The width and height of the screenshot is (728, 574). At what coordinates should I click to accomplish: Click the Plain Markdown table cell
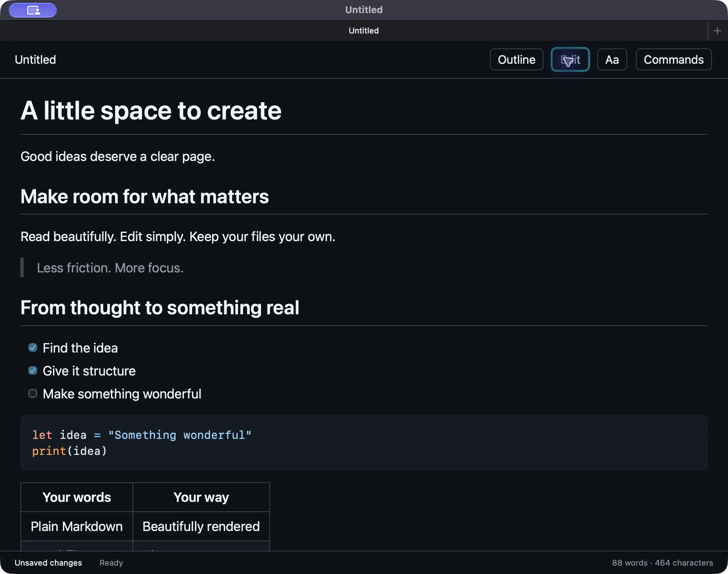click(x=77, y=526)
